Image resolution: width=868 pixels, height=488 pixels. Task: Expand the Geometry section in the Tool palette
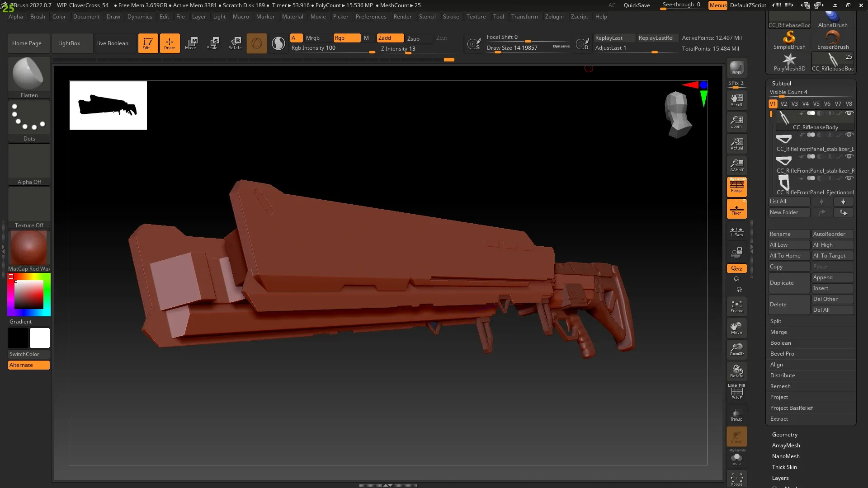click(x=785, y=434)
